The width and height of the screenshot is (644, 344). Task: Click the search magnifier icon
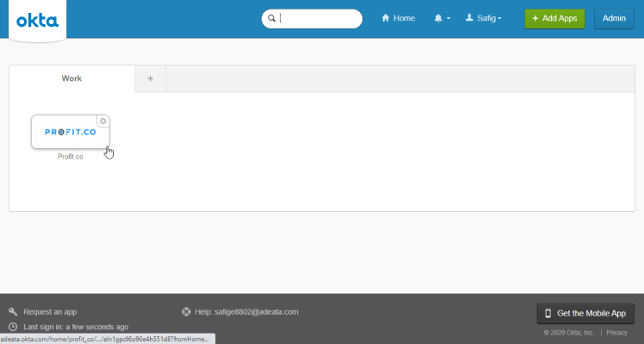271,18
